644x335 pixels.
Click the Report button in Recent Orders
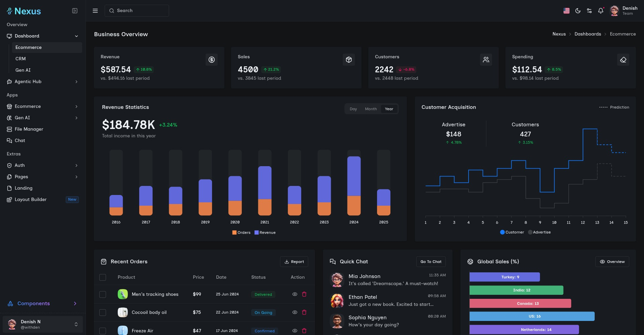pos(294,262)
